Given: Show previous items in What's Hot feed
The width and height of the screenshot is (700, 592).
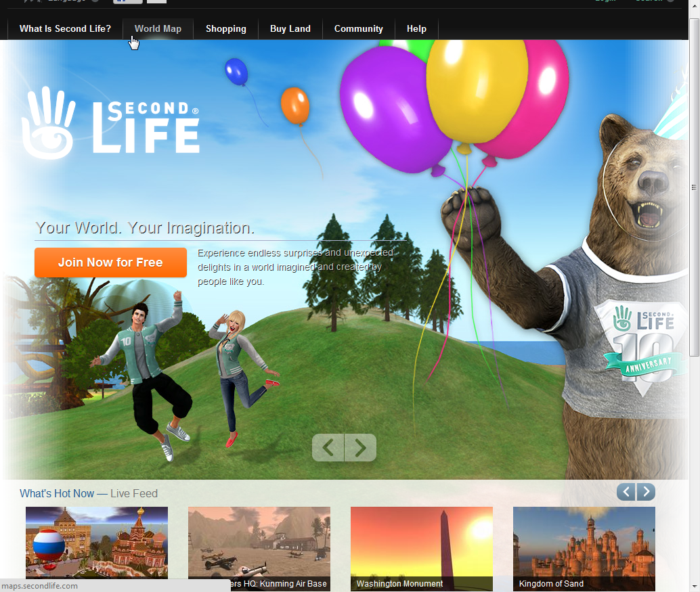Looking at the screenshot, I should pyautogui.click(x=626, y=492).
